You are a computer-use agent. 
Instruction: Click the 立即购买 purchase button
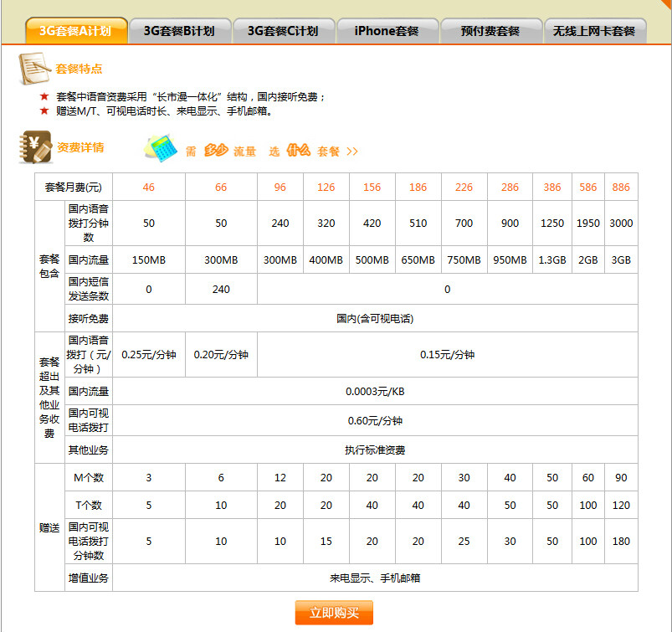pos(336,612)
